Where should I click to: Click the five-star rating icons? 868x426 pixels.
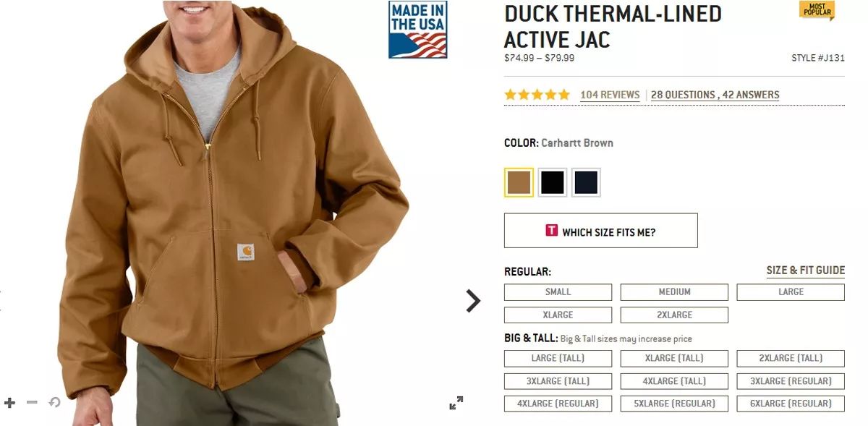(x=537, y=95)
